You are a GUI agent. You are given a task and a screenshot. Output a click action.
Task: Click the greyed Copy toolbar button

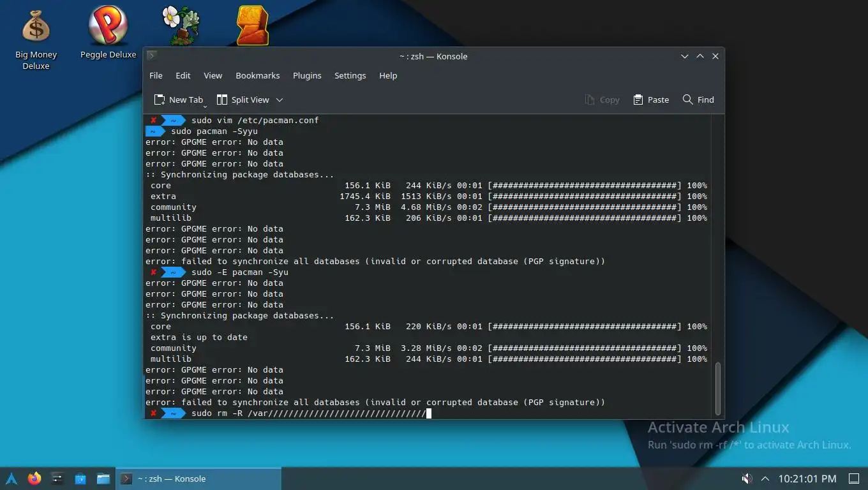pyautogui.click(x=602, y=100)
